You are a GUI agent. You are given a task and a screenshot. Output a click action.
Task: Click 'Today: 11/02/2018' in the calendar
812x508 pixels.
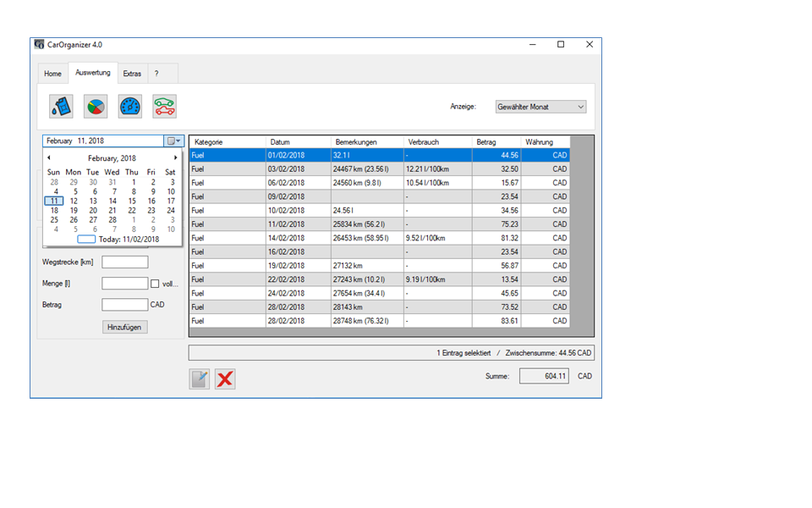pos(127,240)
